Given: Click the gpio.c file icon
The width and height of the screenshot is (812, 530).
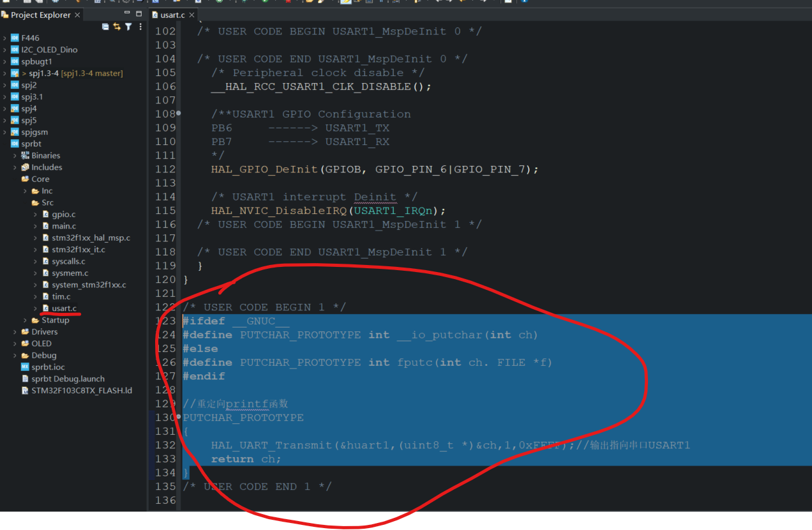Looking at the screenshot, I should (45, 215).
